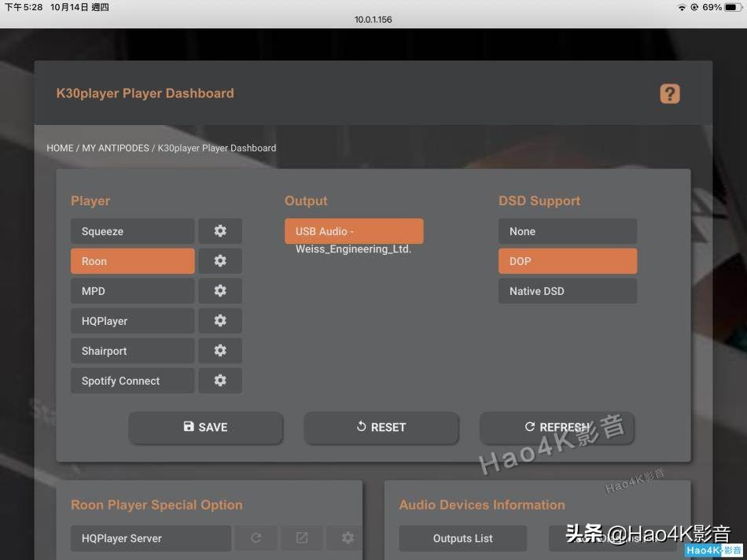This screenshot has width=747, height=560.
Task: Open MY ANTIPODES breadcrumb
Action: pyautogui.click(x=115, y=148)
